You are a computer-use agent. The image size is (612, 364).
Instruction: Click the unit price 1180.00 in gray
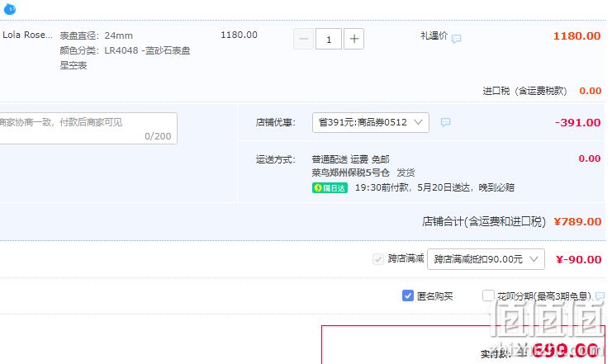coord(239,35)
